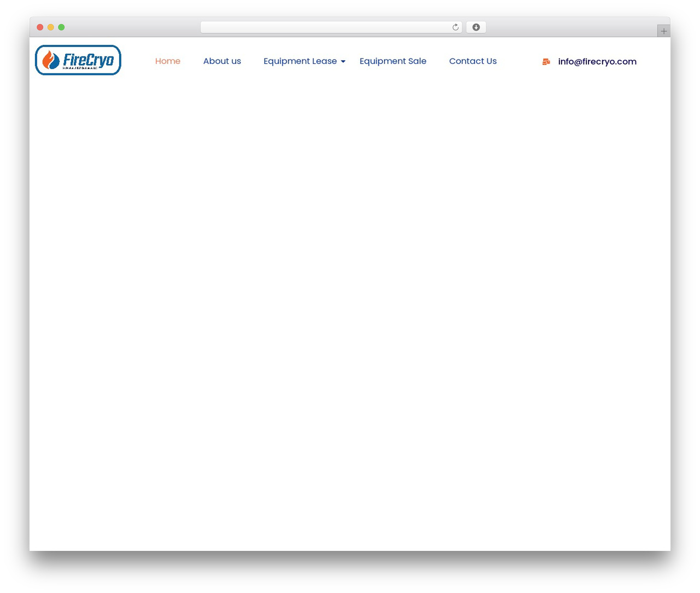Viewport: 700px width, 593px height.
Task: Click the info@firecryo.com email link
Action: tap(597, 62)
